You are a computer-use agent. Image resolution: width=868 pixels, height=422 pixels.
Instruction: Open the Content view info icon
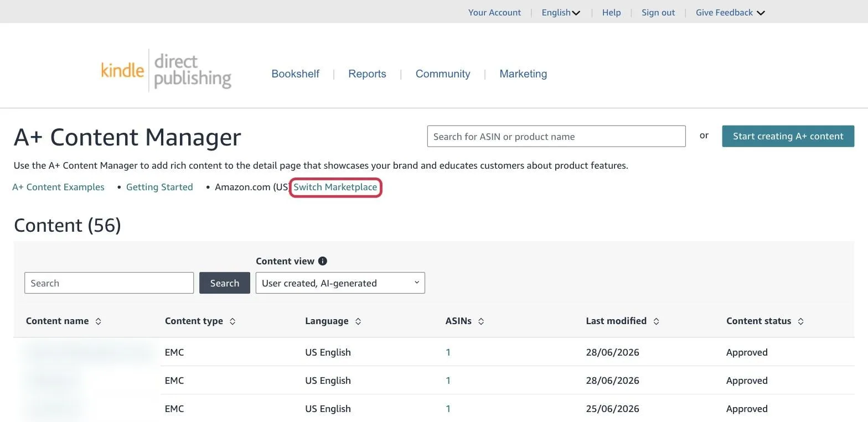[323, 261]
